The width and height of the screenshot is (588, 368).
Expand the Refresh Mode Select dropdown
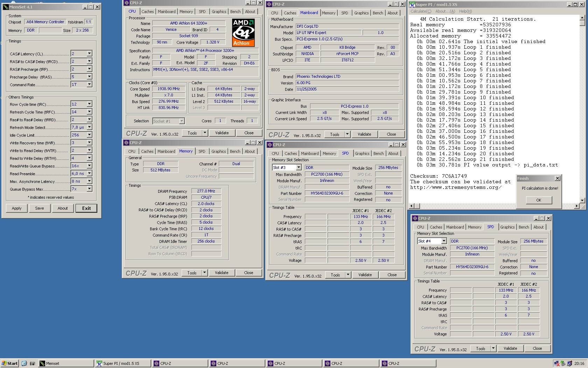tap(89, 127)
